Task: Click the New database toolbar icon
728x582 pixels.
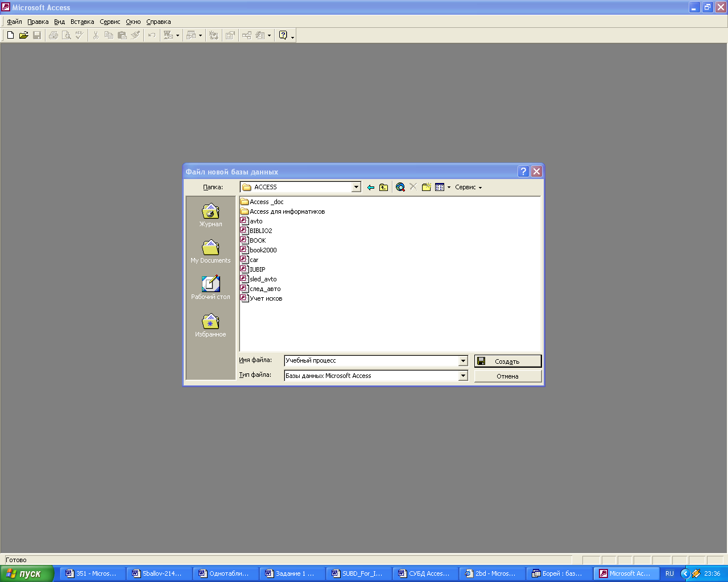Action: [x=10, y=35]
